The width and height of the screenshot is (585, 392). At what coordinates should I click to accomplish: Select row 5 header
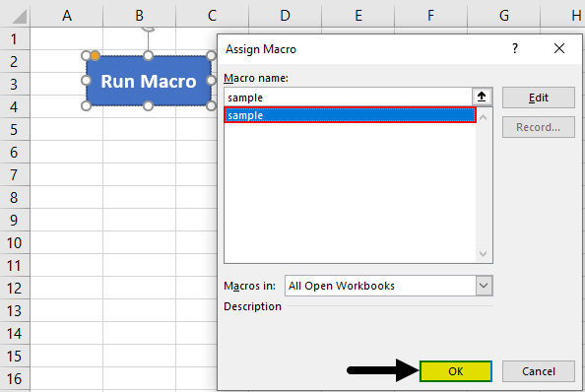click(14, 129)
